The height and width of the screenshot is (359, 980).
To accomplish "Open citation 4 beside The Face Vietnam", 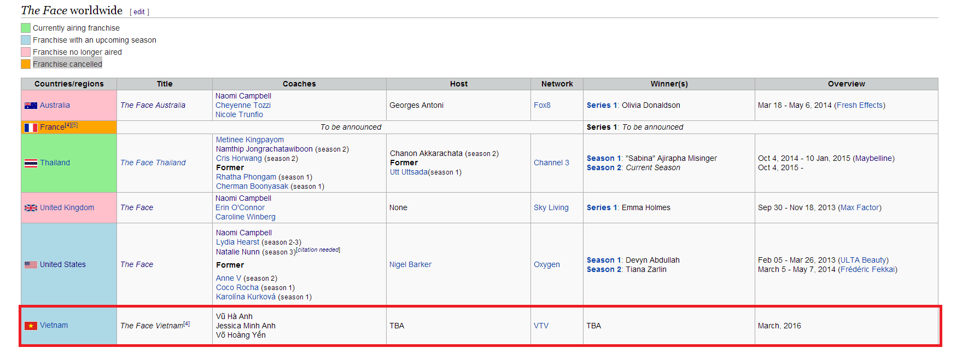I will 186,323.
